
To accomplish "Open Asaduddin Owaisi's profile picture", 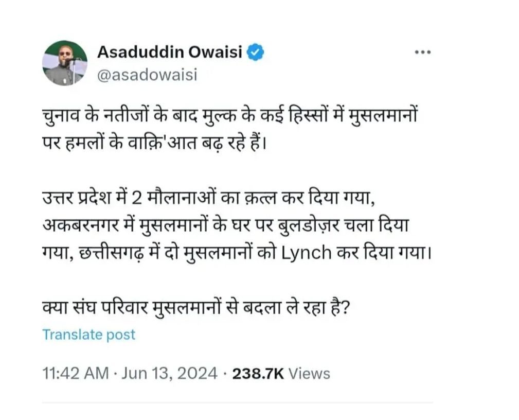I will click(64, 63).
